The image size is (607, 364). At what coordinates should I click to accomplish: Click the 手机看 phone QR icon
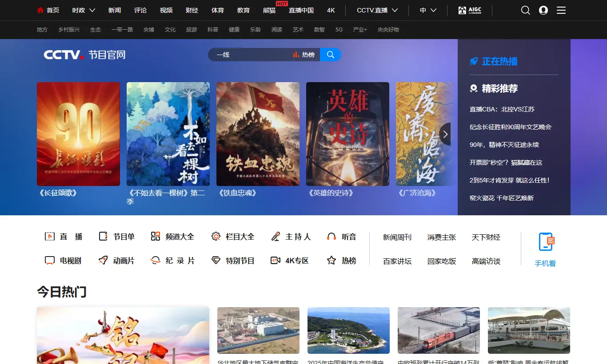(546, 242)
